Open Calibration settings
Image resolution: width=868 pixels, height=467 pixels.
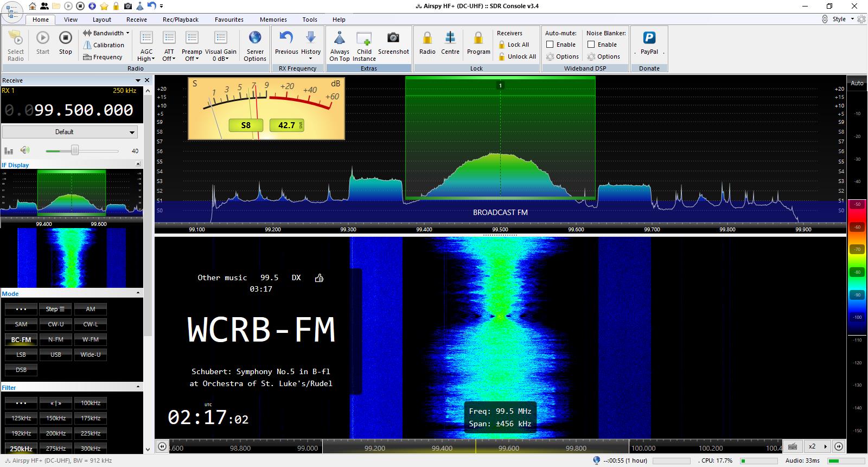coord(104,45)
